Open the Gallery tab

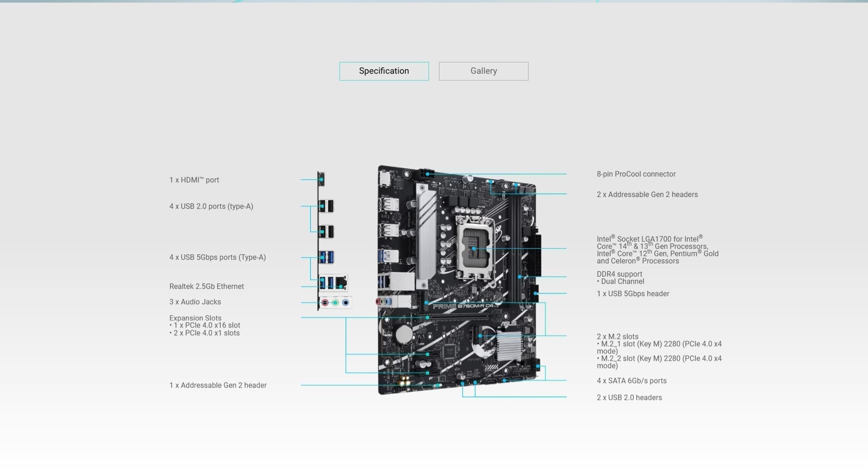[x=483, y=71]
